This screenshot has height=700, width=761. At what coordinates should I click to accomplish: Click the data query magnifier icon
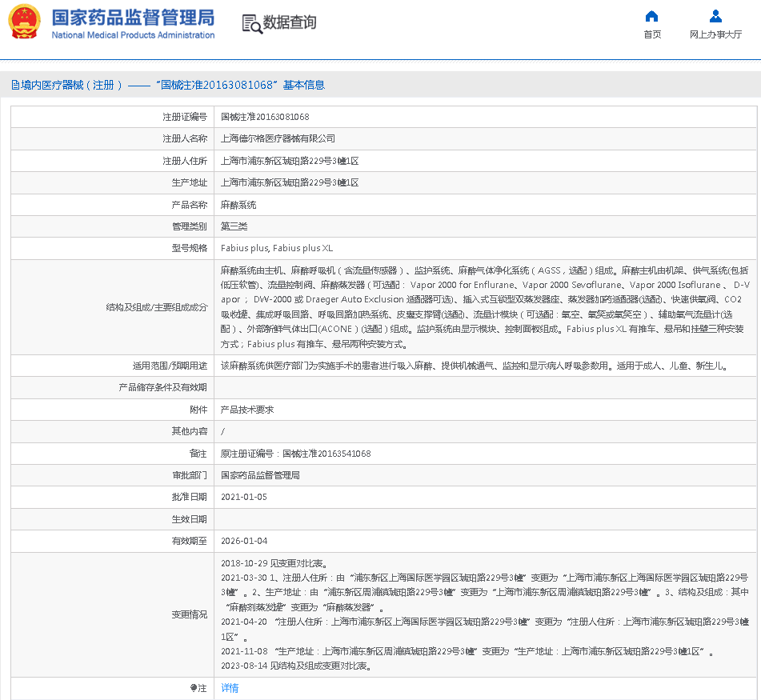[252, 24]
